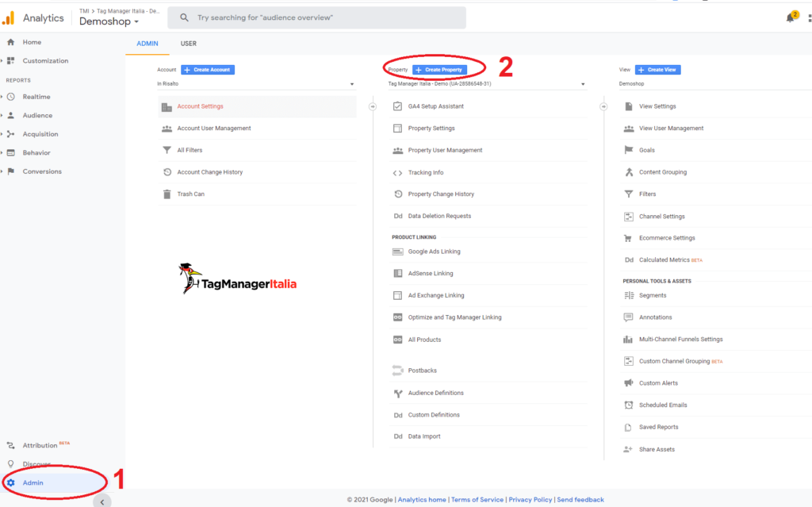Click the All Filters funnel icon

coord(167,150)
